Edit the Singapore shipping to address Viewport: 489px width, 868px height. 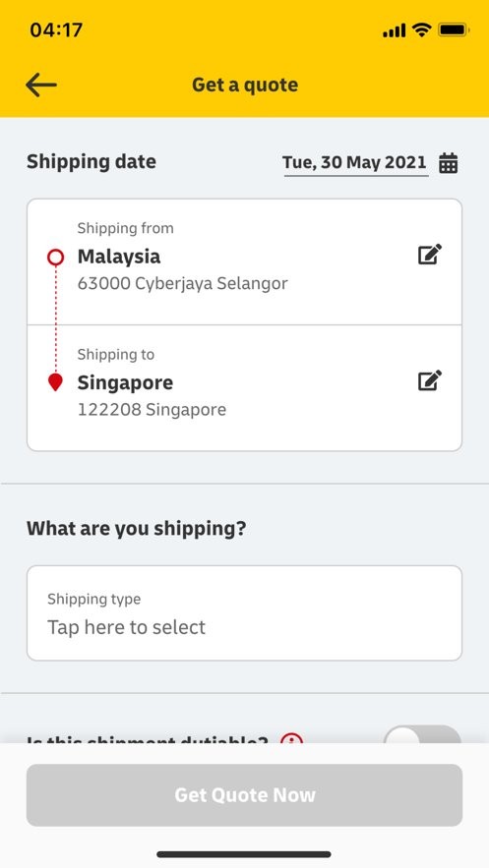tap(430, 380)
